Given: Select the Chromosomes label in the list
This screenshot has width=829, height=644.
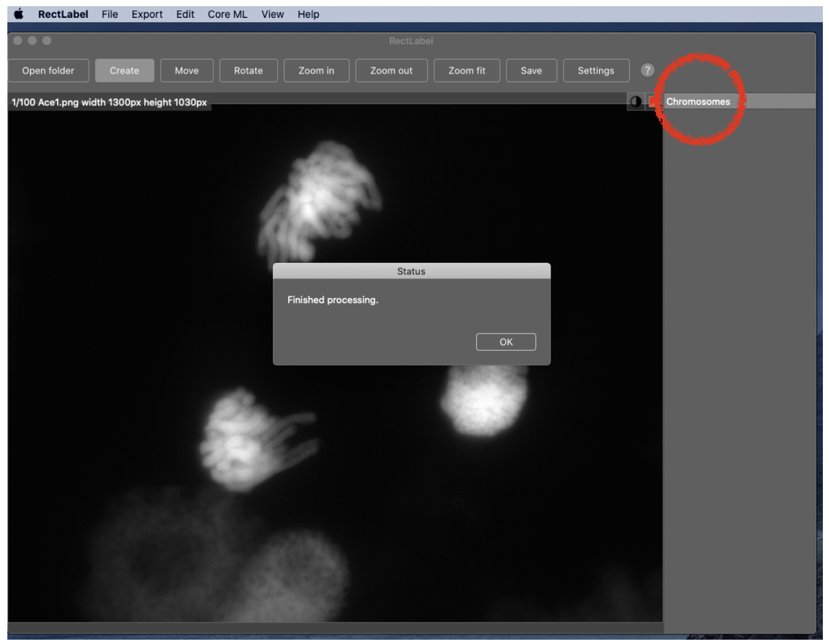Looking at the screenshot, I should (x=698, y=102).
